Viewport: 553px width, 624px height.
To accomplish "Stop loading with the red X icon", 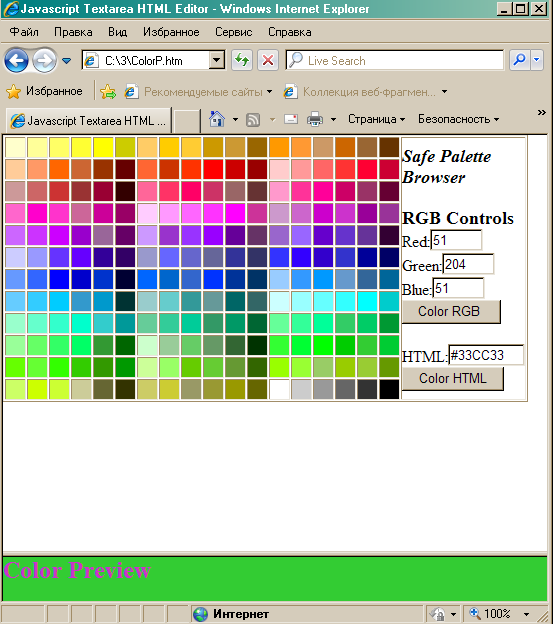I will point(268,60).
